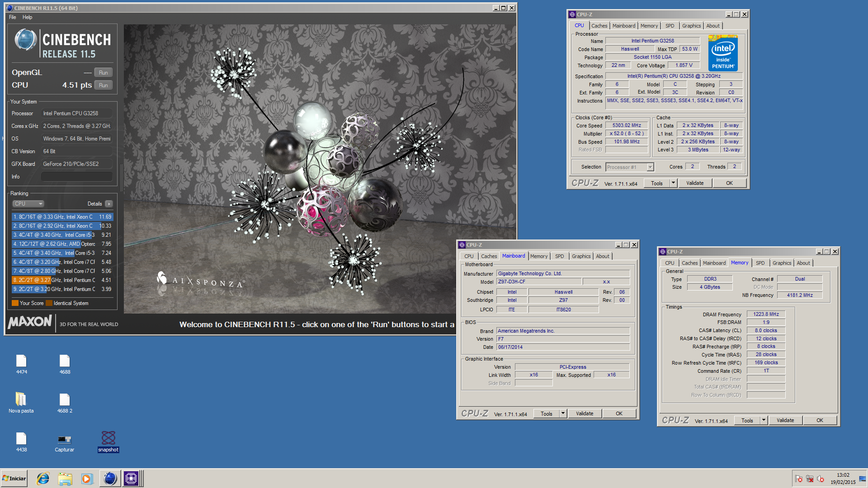Click the DRAM Frequency value 1223.8 MHz
Image resolution: width=868 pixels, height=488 pixels.
pyautogui.click(x=766, y=314)
